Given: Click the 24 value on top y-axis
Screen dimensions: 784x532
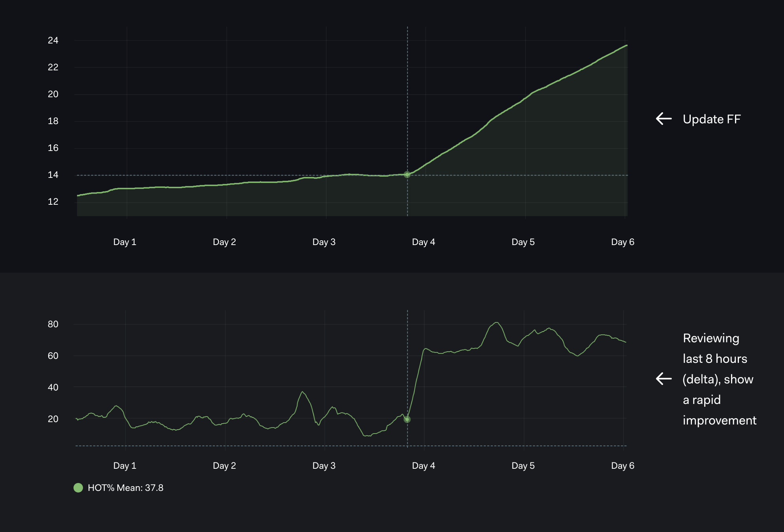Looking at the screenshot, I should [53, 40].
